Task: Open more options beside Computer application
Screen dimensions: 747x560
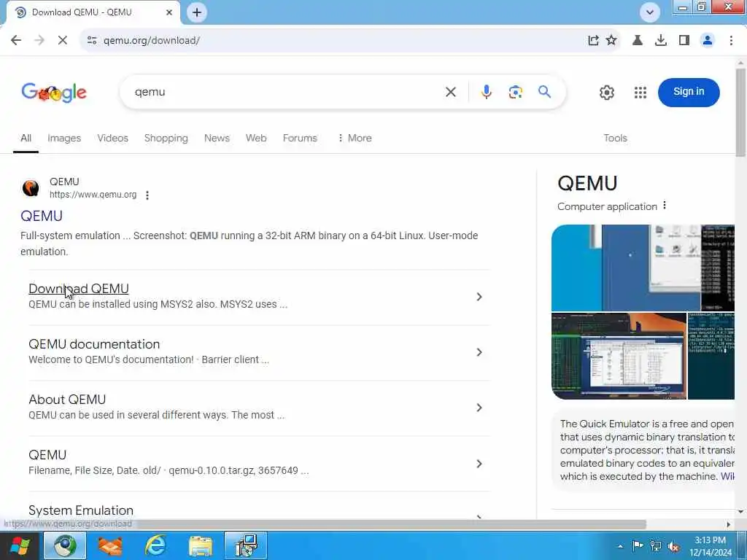Action: click(x=665, y=206)
